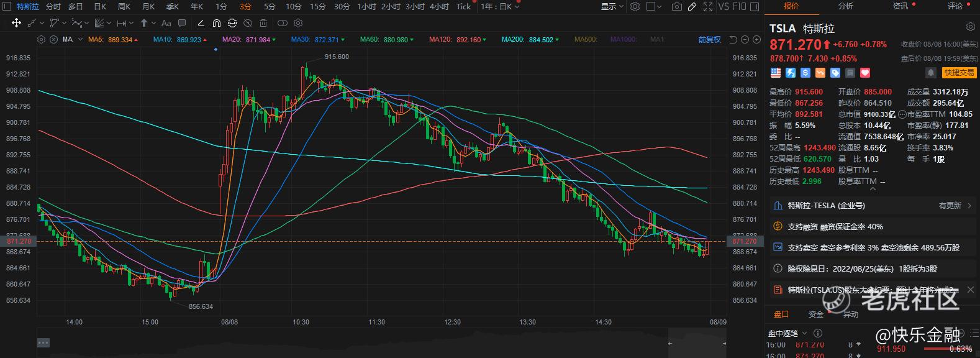The image size is (980, 358).
Task: Toggle the linked-drawing switch icon
Action: coord(282,23)
